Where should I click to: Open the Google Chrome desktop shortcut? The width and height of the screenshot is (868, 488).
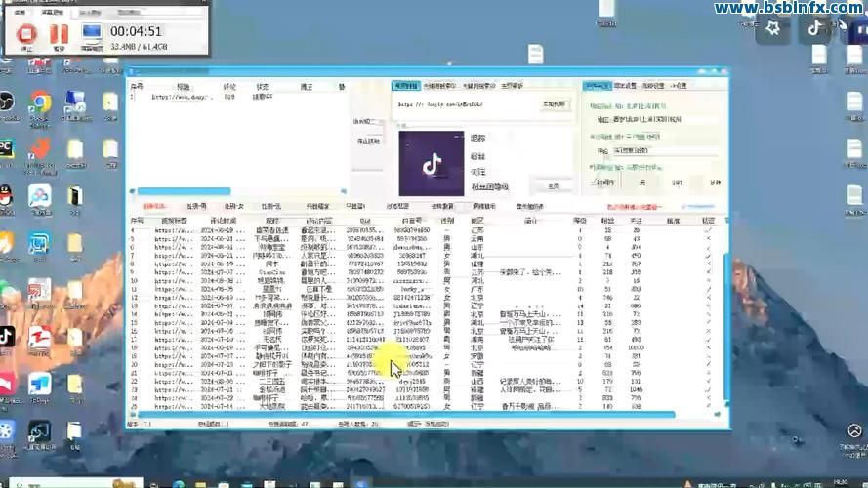point(40,103)
